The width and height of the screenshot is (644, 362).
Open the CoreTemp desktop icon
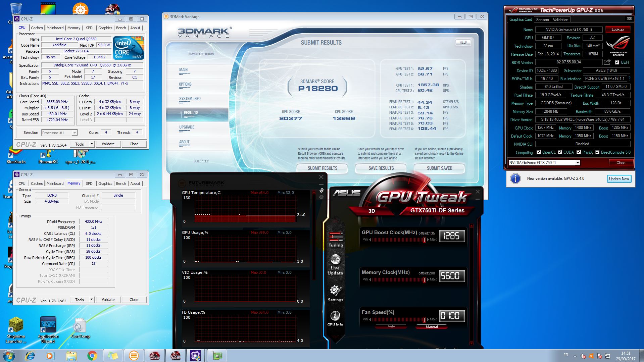coord(80,328)
